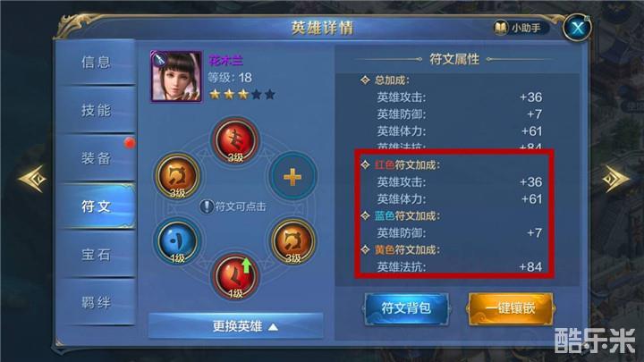
Task: Expand the 更换英雄 hero switcher
Action: coord(235,327)
